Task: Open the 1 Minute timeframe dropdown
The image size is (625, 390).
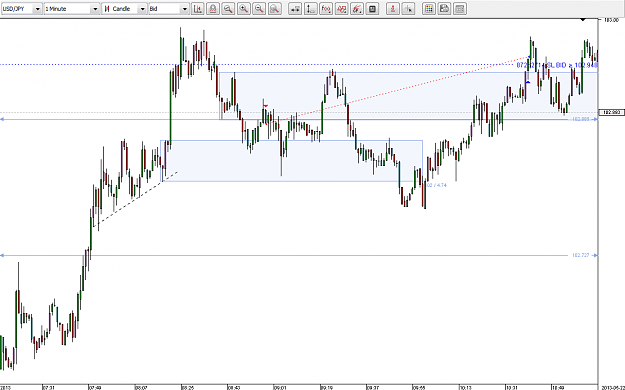Action: tap(72, 9)
